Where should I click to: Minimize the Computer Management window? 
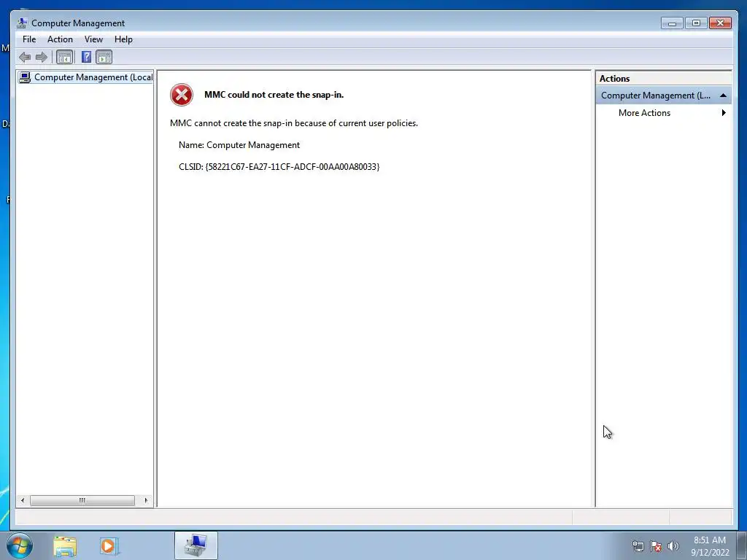click(672, 23)
